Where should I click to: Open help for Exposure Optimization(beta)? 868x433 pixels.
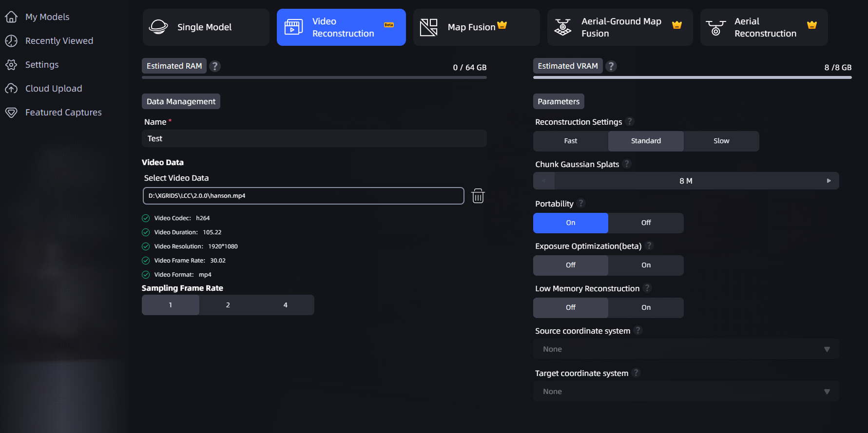point(649,245)
